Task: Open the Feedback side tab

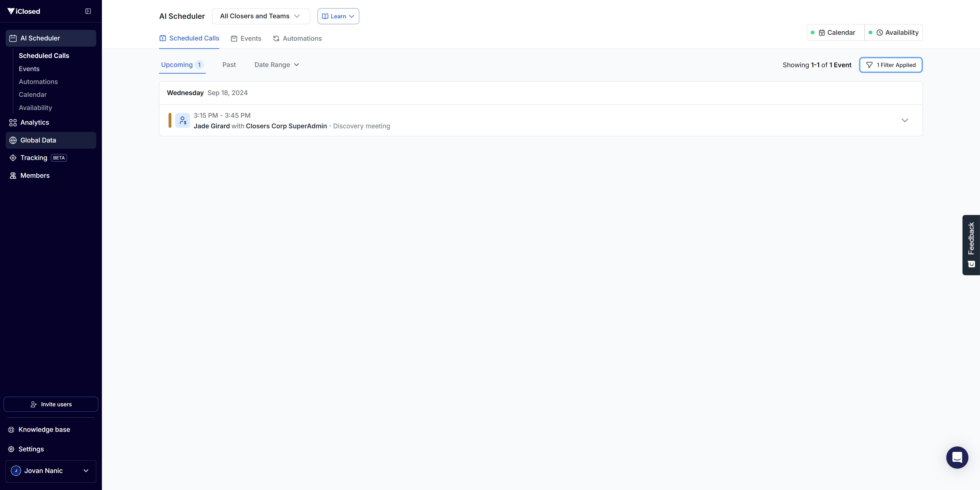Action: [971, 245]
